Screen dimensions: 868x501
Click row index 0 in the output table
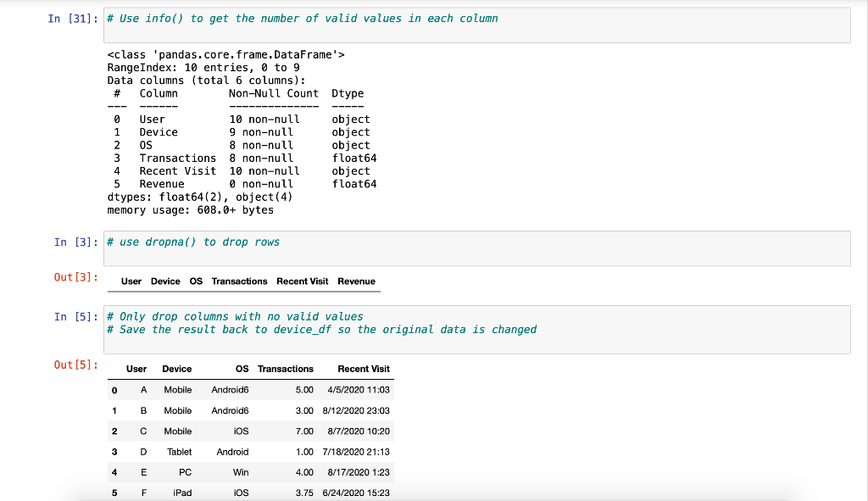coord(114,390)
